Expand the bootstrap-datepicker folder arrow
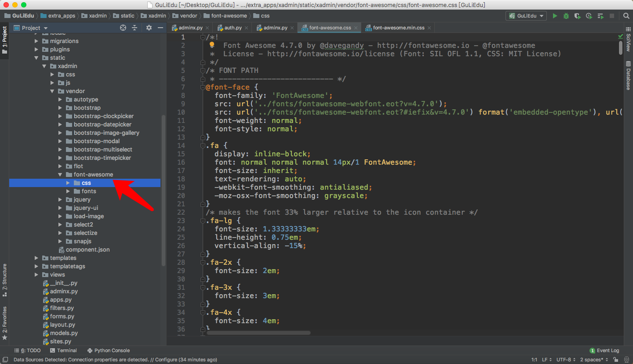The width and height of the screenshot is (633, 364). (x=60, y=124)
